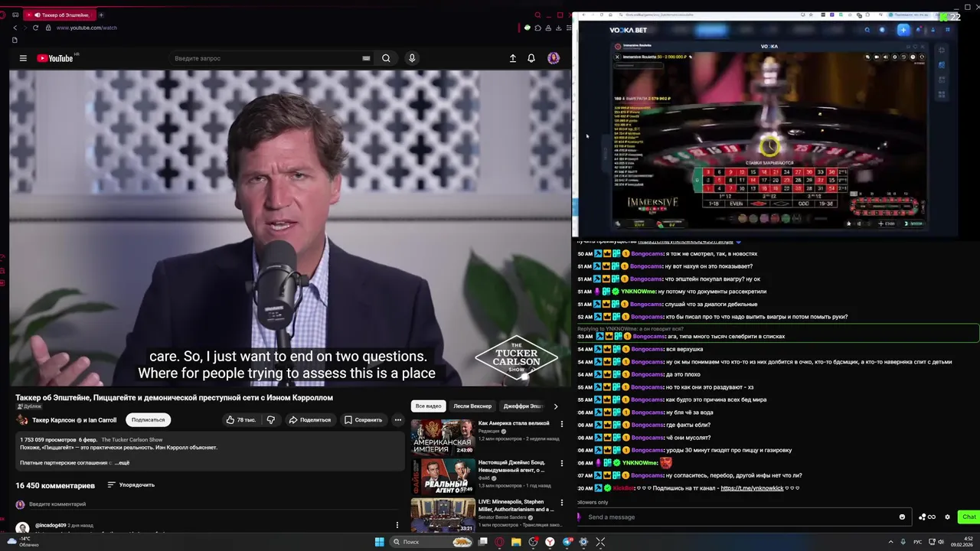980x551 pixels.
Task: Click the Поделиться share button
Action: [309, 419]
